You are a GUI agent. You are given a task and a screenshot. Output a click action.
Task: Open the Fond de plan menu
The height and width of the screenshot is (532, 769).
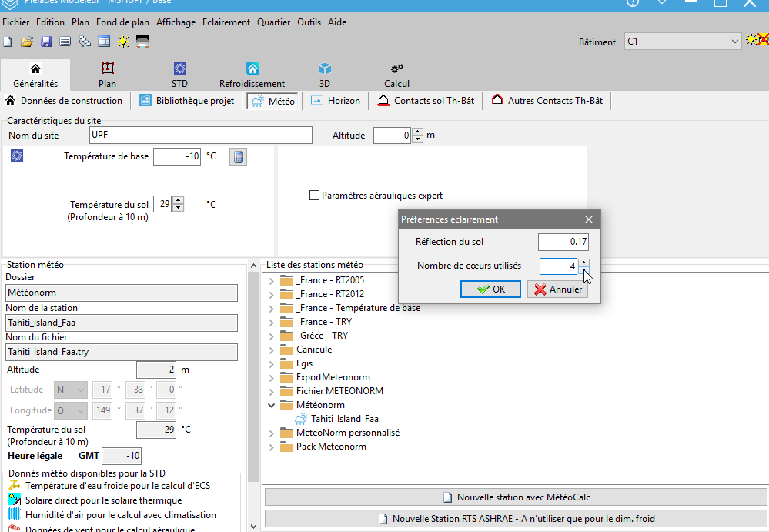click(x=122, y=22)
